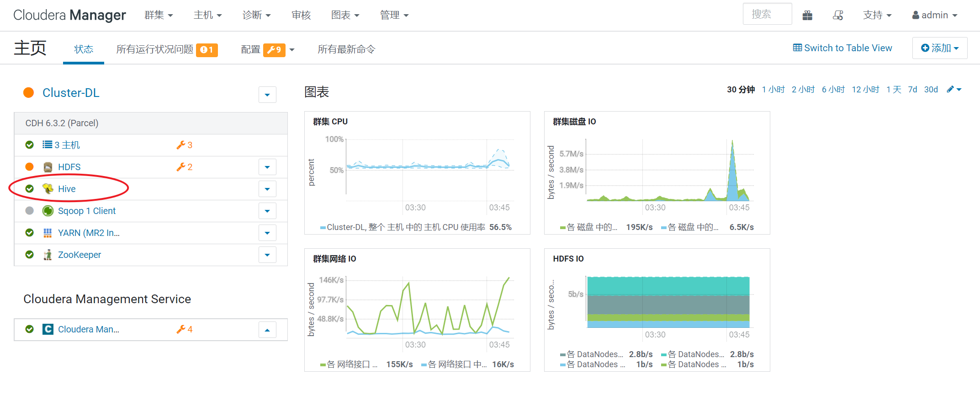Screen dimensions: 980x396
Task: Open the running commands icon in header
Action: point(838,15)
